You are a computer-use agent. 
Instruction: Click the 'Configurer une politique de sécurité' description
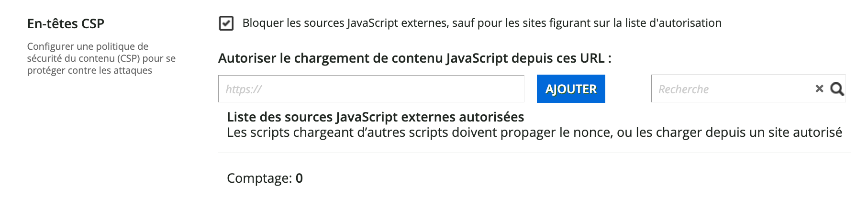[x=101, y=58]
